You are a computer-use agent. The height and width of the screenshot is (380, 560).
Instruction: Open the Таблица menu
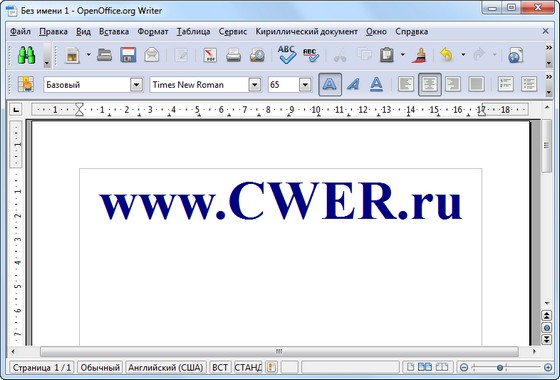tap(193, 31)
